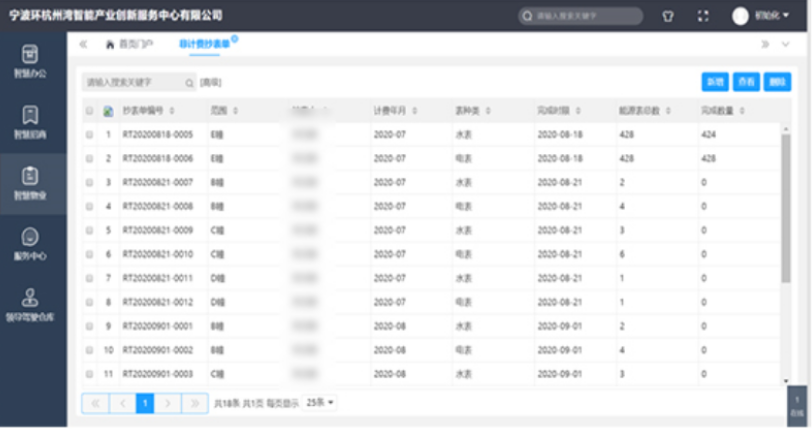The image size is (812, 429).
Task: Select the checkbox for row RT20200818-0006
Action: (x=90, y=159)
